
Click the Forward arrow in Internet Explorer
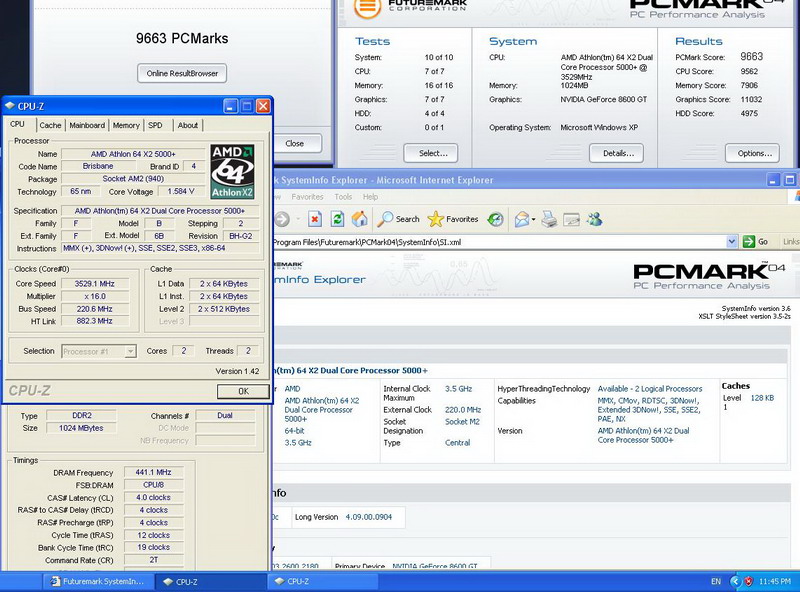tap(282, 219)
